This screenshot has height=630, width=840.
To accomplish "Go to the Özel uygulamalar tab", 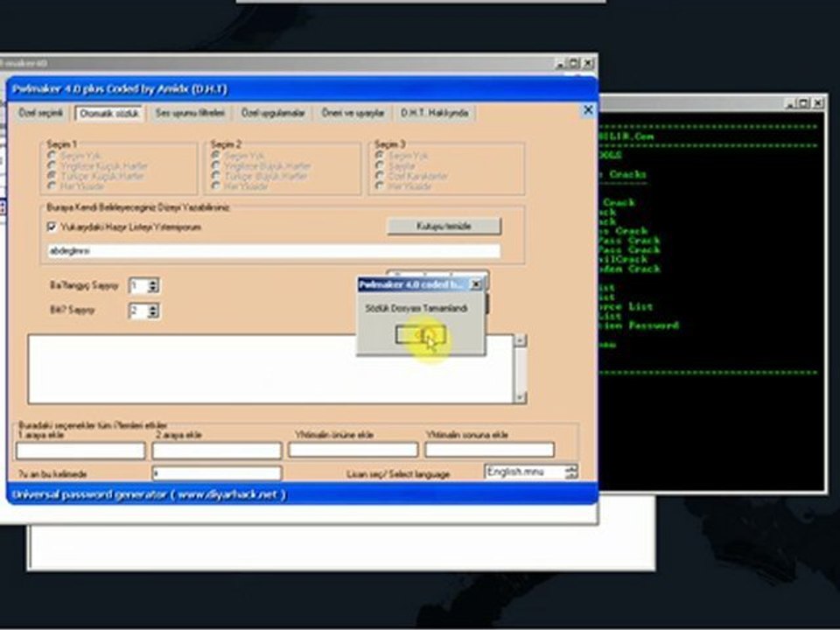I will coord(273,113).
